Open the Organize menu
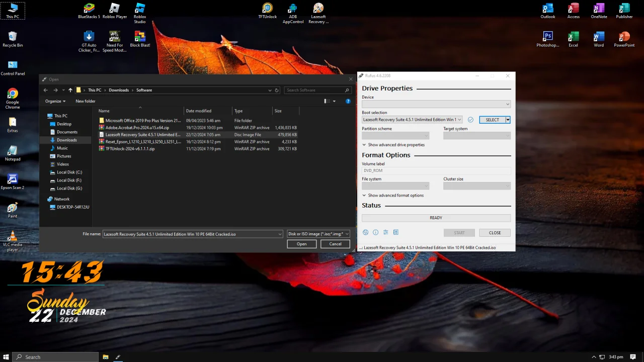The image size is (644, 362). tap(55, 101)
